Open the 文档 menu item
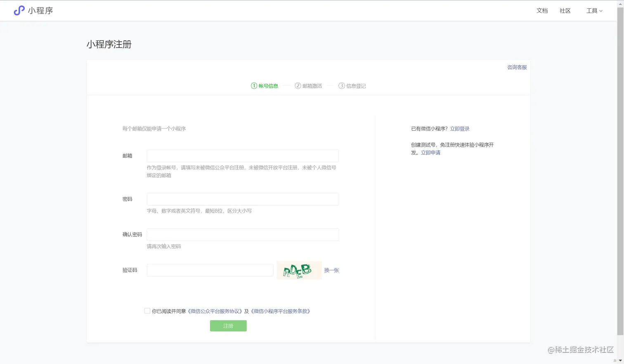The width and height of the screenshot is (624, 364). coord(542,11)
